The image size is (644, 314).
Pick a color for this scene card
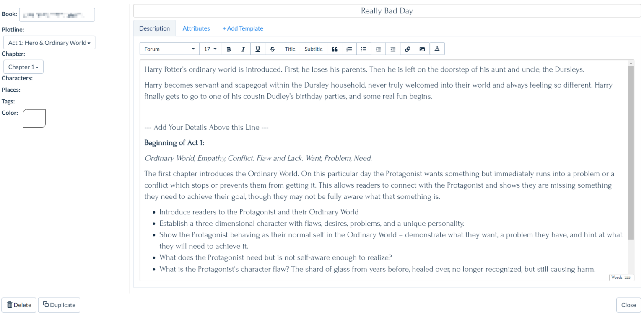[34, 118]
